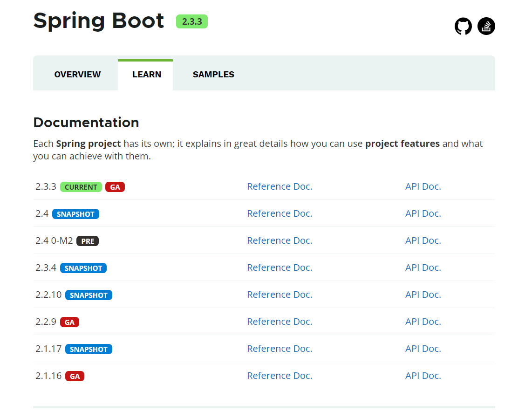Screen dimensions: 532x412
Task: Open Reference Doc. for 2.3.4 snapshot
Action: point(280,268)
